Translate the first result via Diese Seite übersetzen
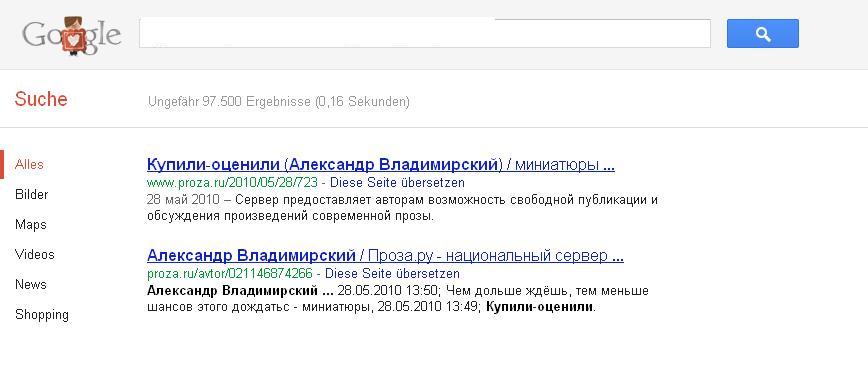868x384 pixels. 397,183
